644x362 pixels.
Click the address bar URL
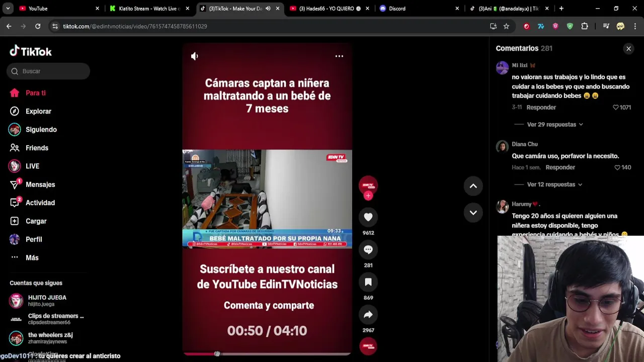tap(135, 26)
